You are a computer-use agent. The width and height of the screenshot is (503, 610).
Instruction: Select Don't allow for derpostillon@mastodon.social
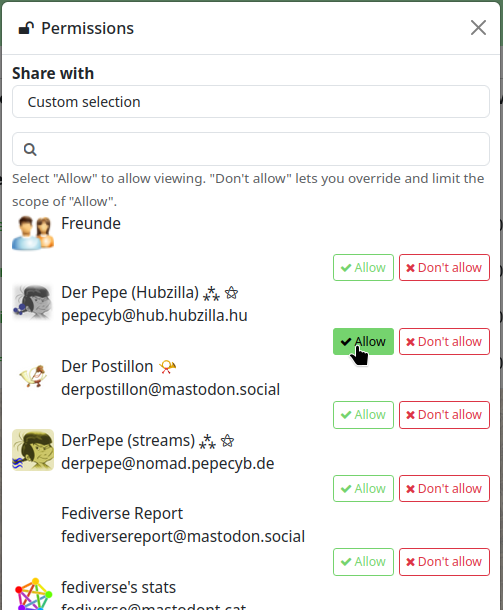444,415
